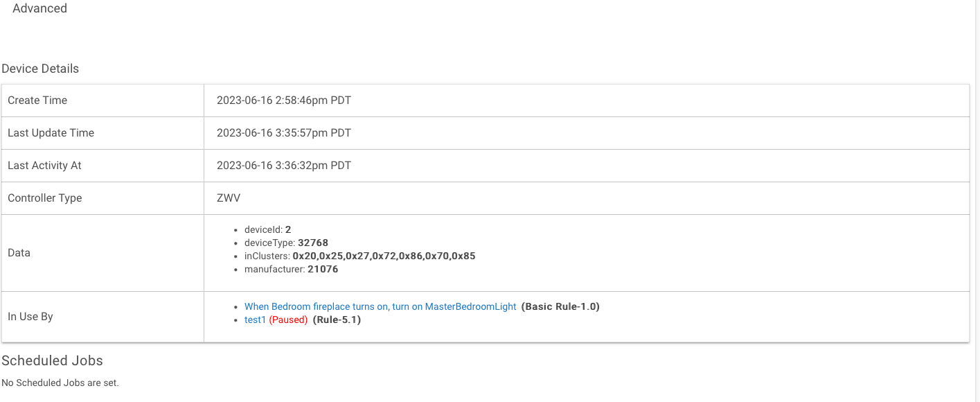The image size is (980, 402).
Task: Click the Device Details heading
Action: [40, 69]
